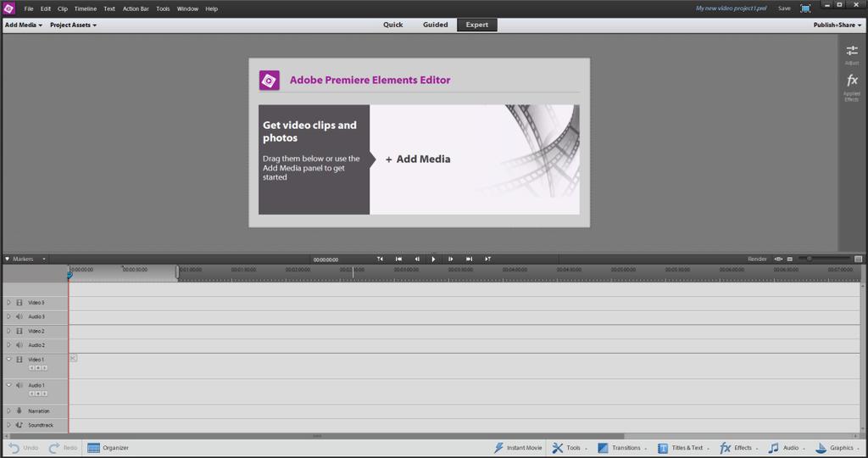Open the Action Bar menu
This screenshot has width=868, height=458.
click(x=136, y=8)
